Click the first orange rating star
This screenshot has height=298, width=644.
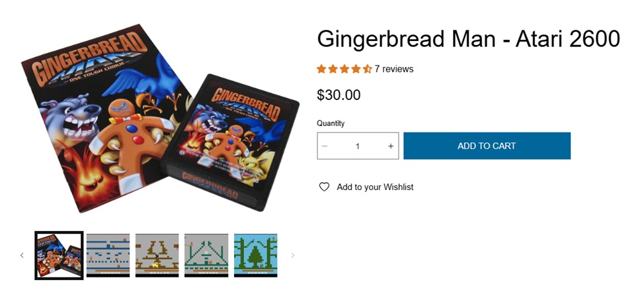[321, 69]
